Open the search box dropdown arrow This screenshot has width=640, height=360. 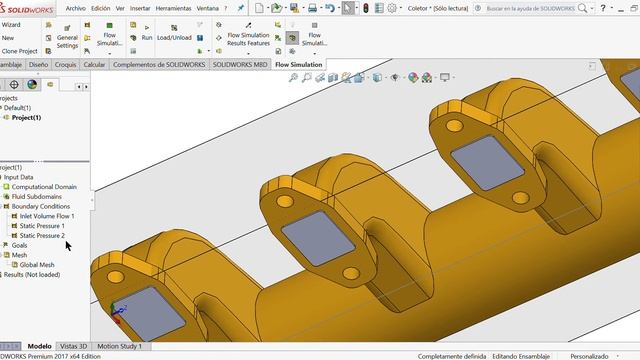[x=592, y=8]
